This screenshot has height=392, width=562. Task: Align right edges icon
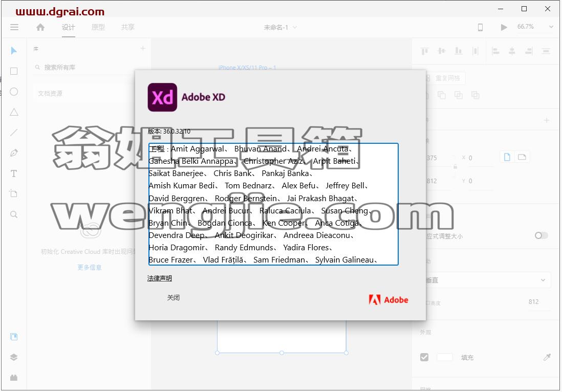529,51
